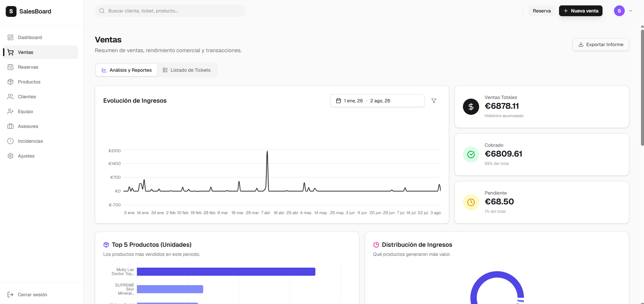Click the Resumen de ventas subtitle text
This screenshot has width=644, height=304.
click(168, 50)
